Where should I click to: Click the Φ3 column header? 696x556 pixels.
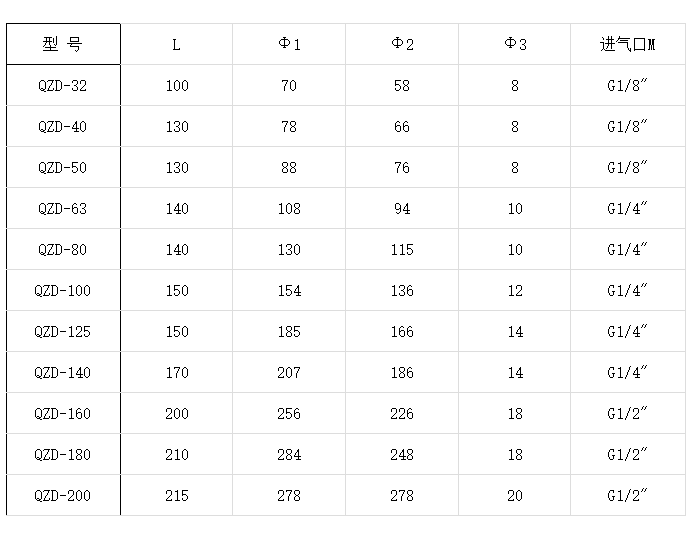(x=515, y=44)
